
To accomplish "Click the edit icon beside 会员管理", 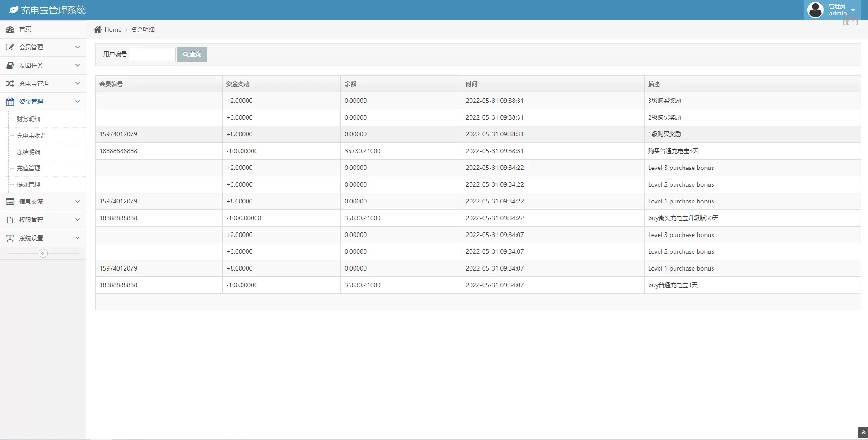I will click(10, 47).
